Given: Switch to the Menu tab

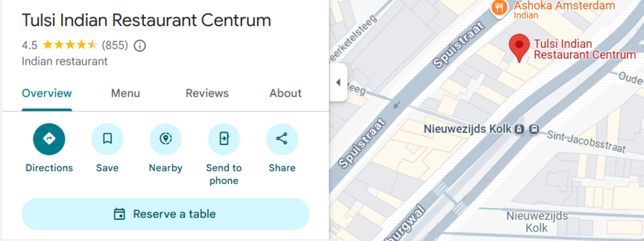Looking at the screenshot, I should [125, 93].
